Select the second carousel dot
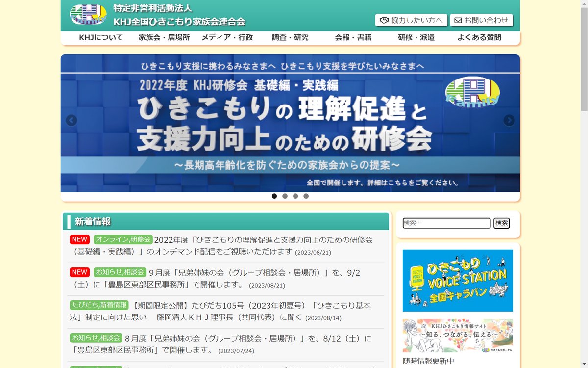Image resolution: width=588 pixels, height=368 pixels. coord(285,196)
